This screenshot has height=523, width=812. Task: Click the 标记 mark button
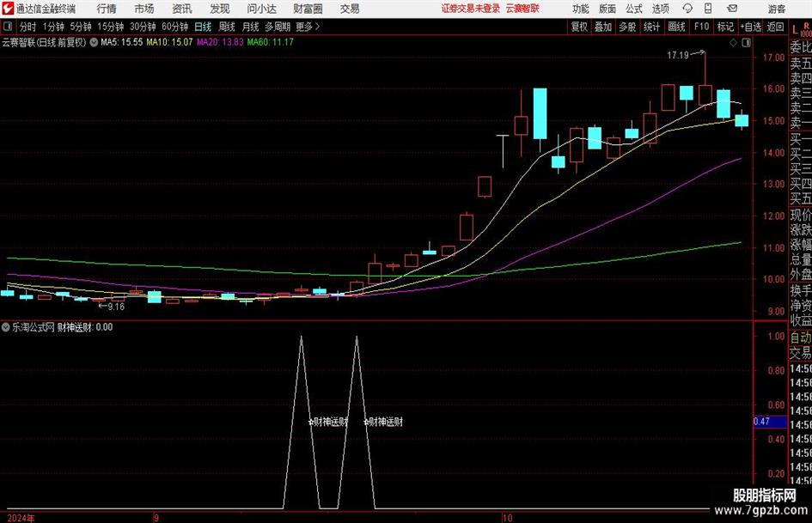[725, 27]
